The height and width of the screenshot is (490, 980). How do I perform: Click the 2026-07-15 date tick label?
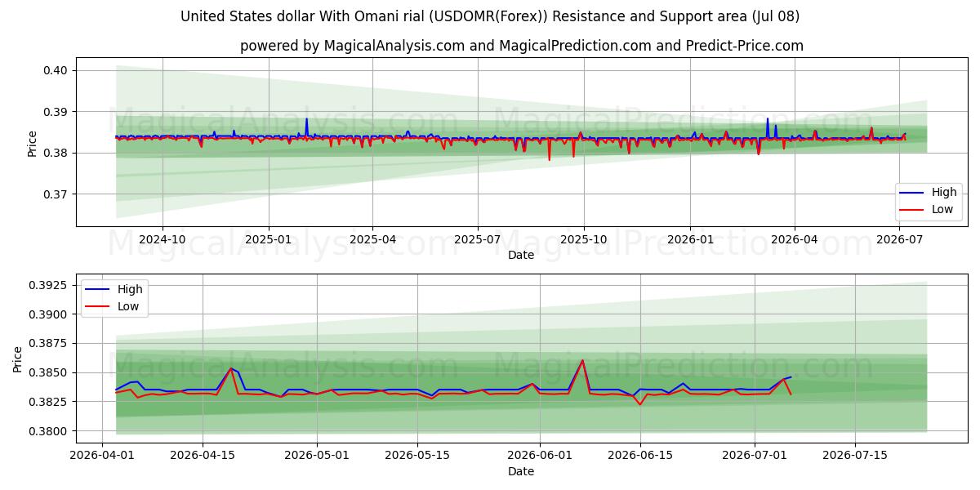tap(855, 457)
